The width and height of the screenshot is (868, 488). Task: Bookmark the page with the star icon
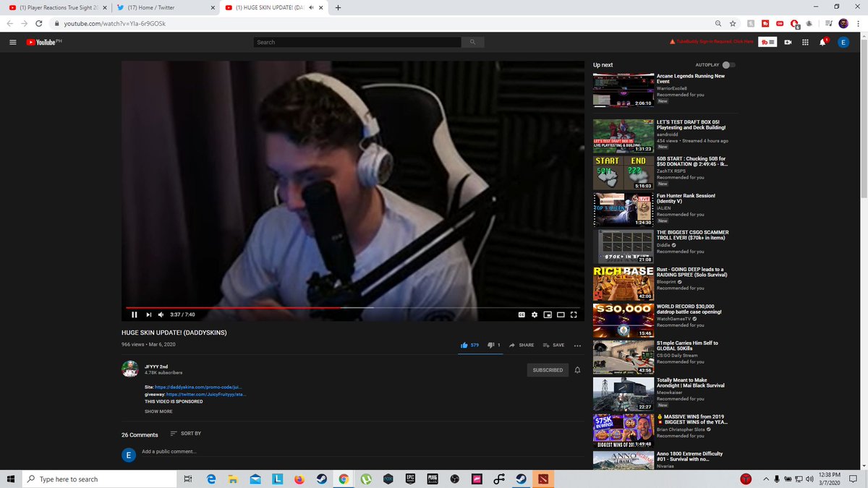(733, 23)
